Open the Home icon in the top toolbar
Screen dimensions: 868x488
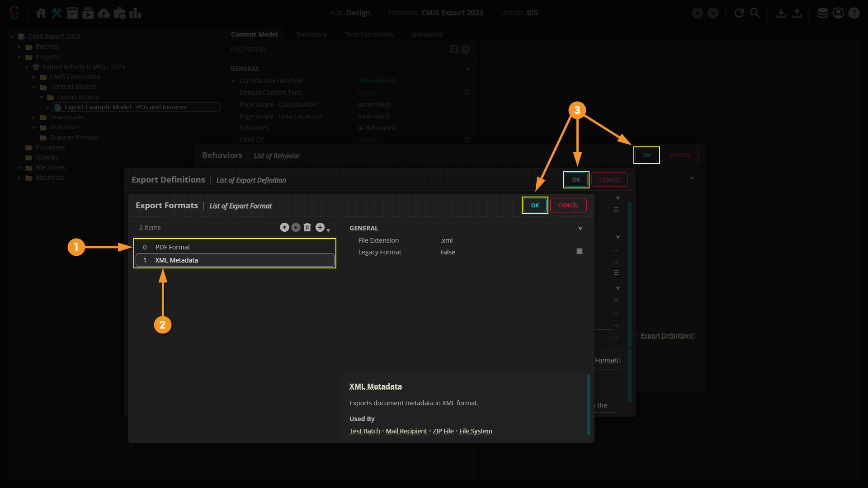41,13
